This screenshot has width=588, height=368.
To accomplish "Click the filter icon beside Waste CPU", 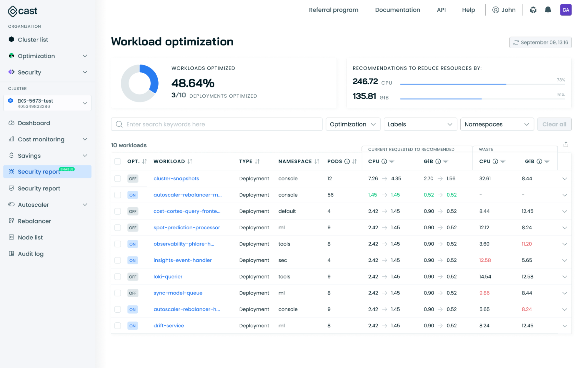I will click(x=503, y=161).
